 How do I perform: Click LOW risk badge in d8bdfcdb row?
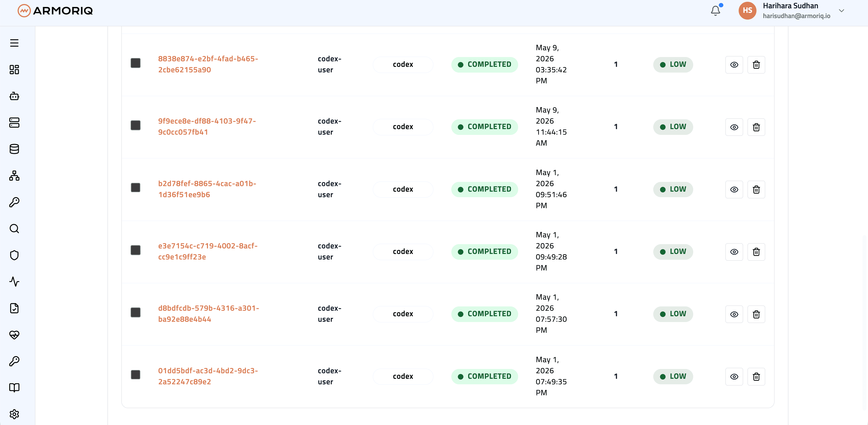click(x=673, y=314)
